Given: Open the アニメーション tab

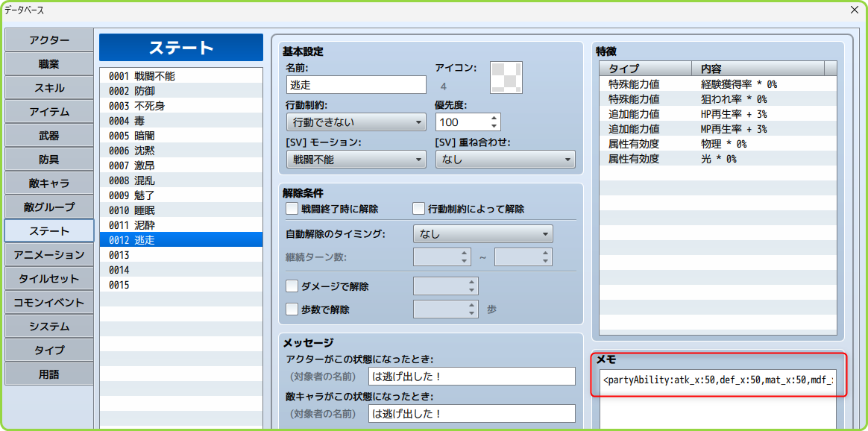Looking at the screenshot, I should [49, 255].
